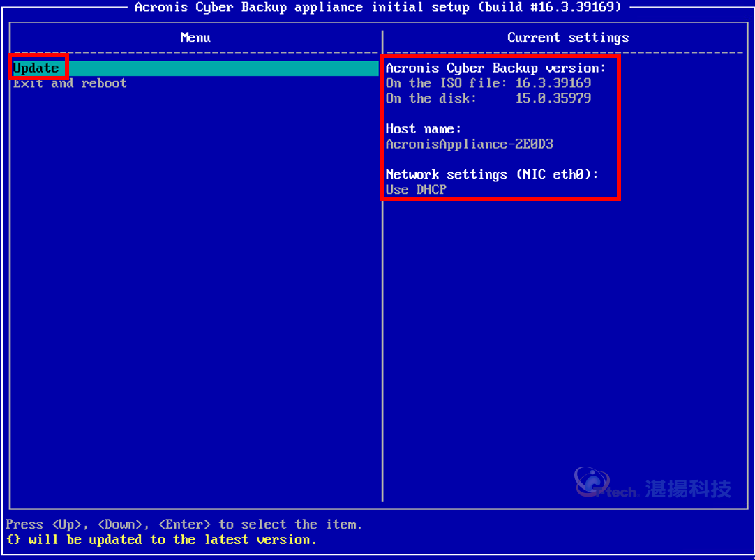Choose Exit and reboot menu item

[x=70, y=84]
